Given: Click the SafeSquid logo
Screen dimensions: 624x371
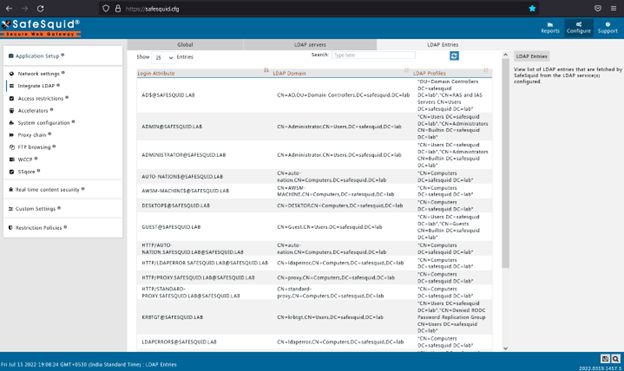Looking at the screenshot, I should (40, 28).
